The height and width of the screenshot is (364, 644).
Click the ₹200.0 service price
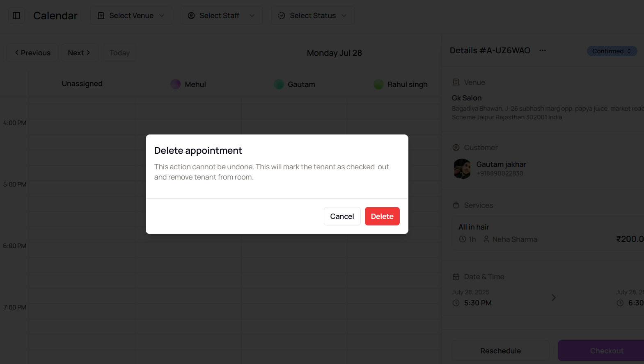tap(630, 239)
